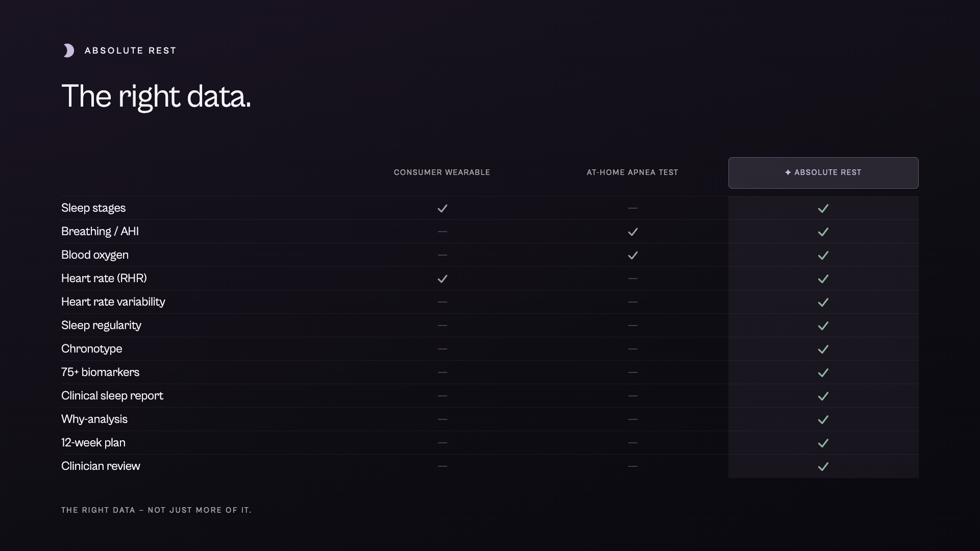Viewport: 980px width, 551px height.
Task: Click the Absolute Rest brand name
Action: pyautogui.click(x=130, y=51)
